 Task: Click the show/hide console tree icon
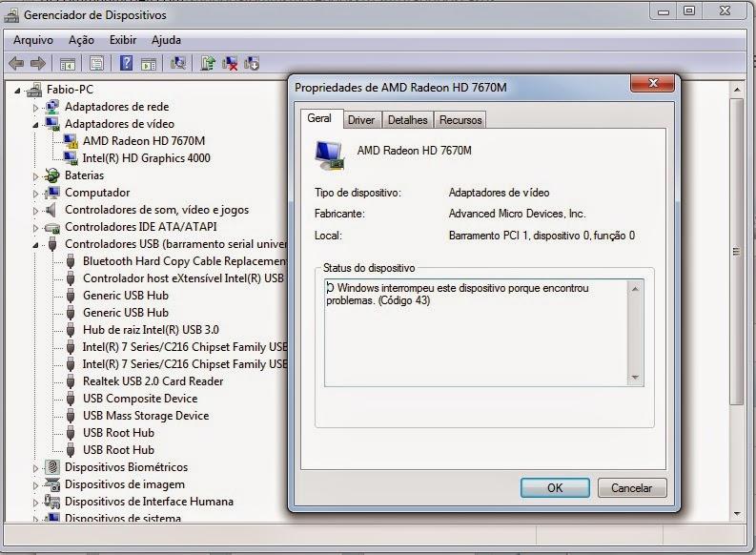point(68,64)
